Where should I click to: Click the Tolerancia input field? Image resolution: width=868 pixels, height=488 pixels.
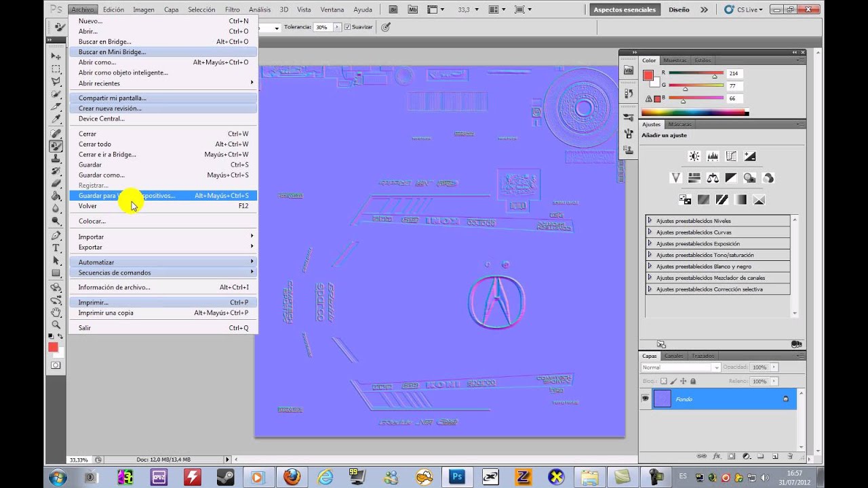pos(322,27)
